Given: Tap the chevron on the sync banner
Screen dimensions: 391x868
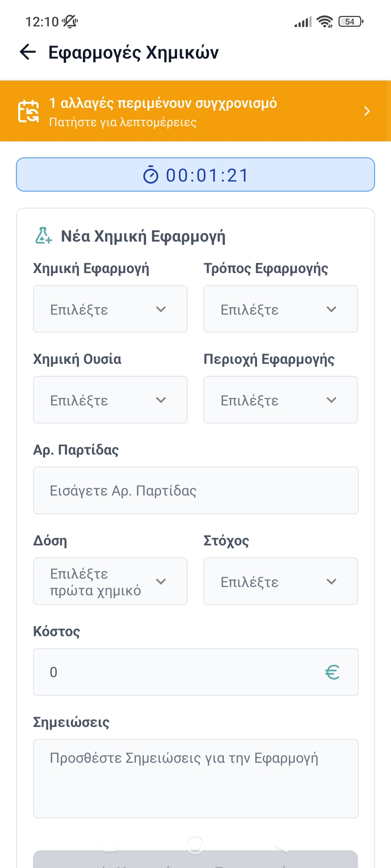Looking at the screenshot, I should [367, 111].
